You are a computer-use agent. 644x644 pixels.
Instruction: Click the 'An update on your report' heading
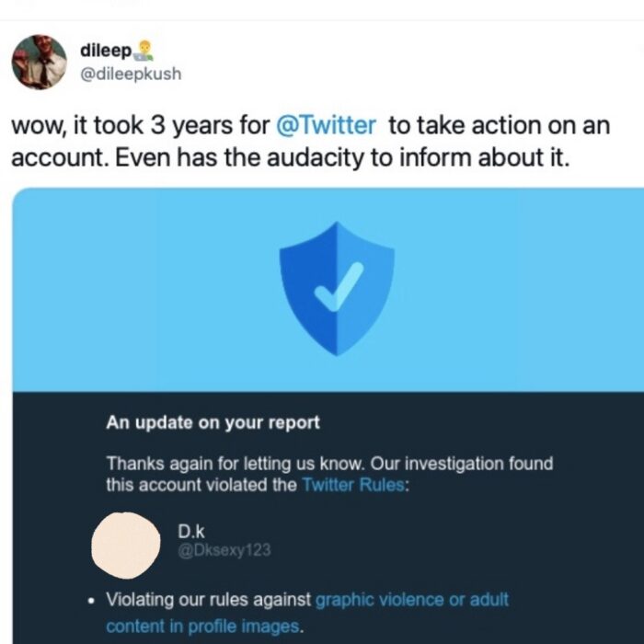[213, 422]
